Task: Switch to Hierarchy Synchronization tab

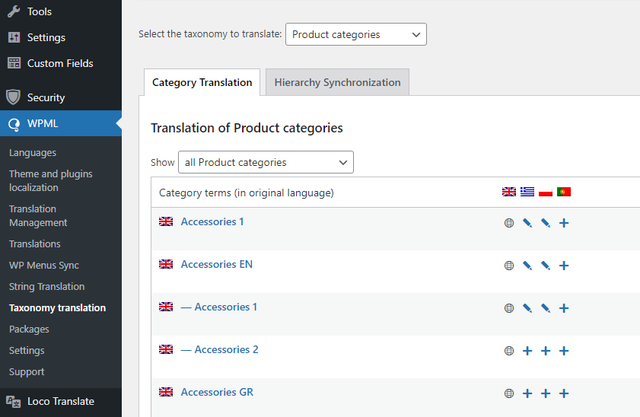Action: click(x=337, y=82)
